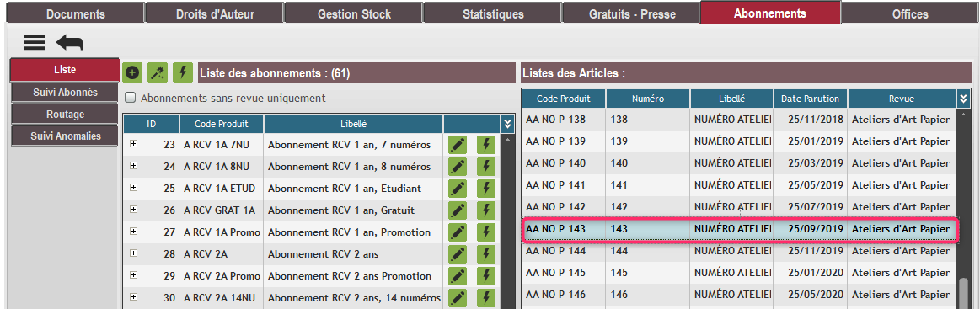Switch to Gratuits - Presse tab

632,13
